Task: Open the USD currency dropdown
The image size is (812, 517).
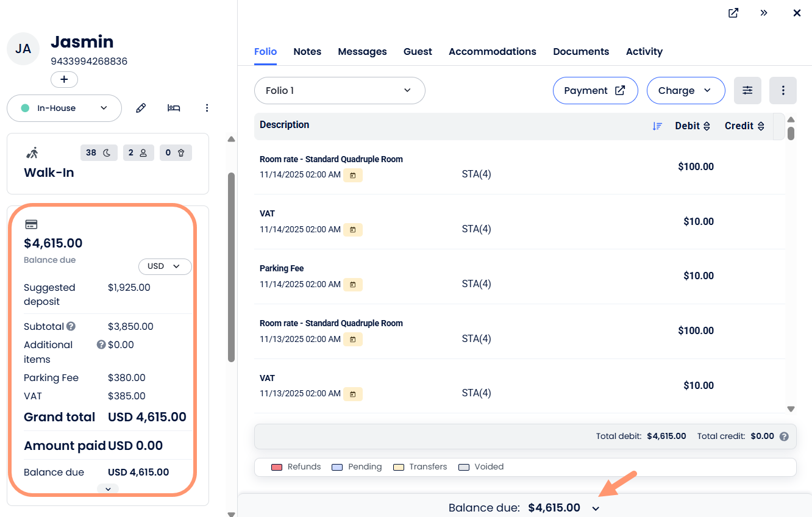Action: pos(165,266)
